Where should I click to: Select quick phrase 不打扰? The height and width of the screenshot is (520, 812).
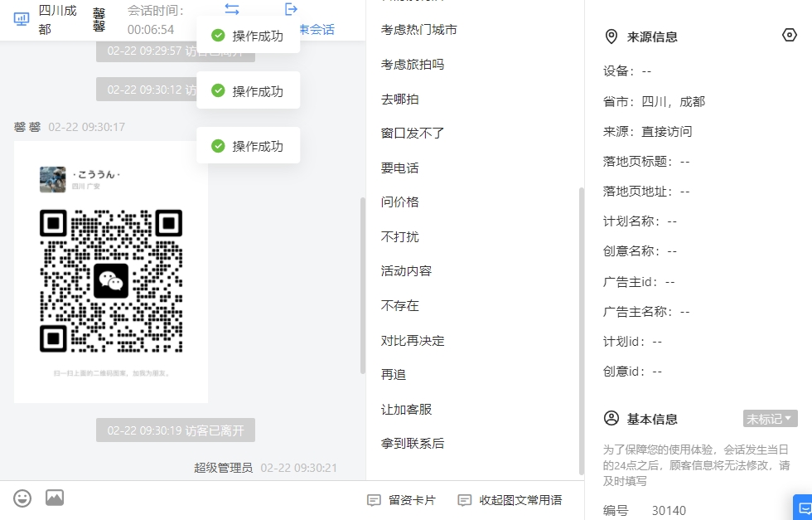pos(399,237)
